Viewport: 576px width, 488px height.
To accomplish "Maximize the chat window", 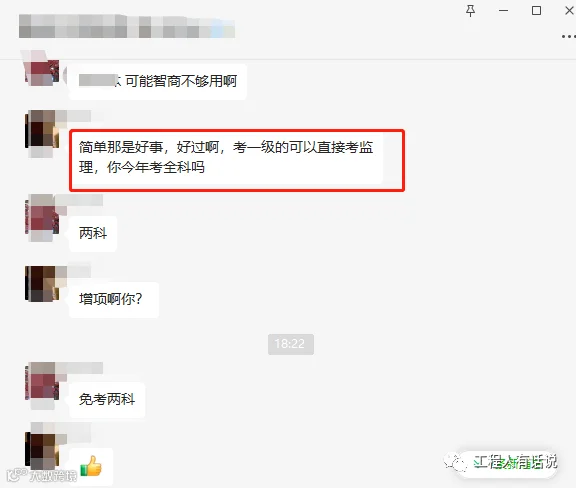I will pyautogui.click(x=536, y=11).
